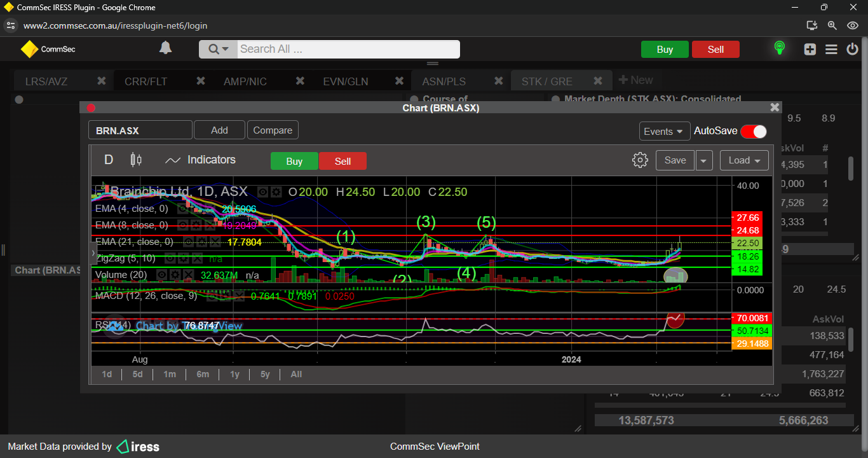Open settings gear for ZigZag indicator
Image resolution: width=868 pixels, height=458 pixels.
(x=183, y=258)
